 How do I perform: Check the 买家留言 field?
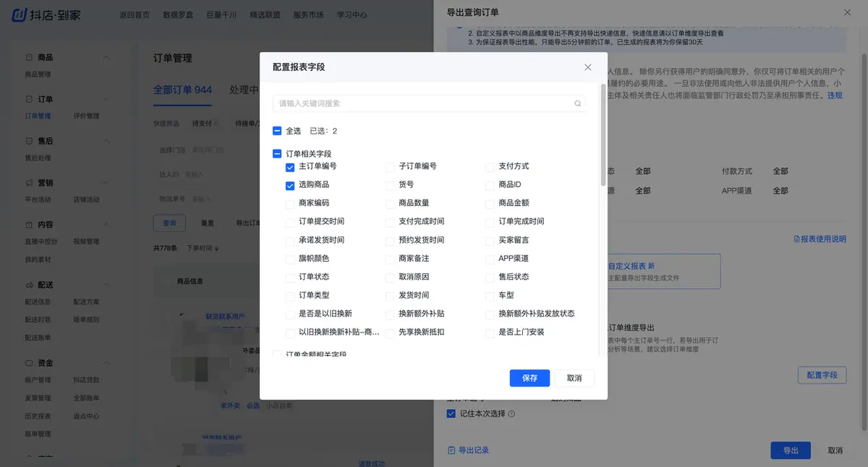(x=490, y=240)
